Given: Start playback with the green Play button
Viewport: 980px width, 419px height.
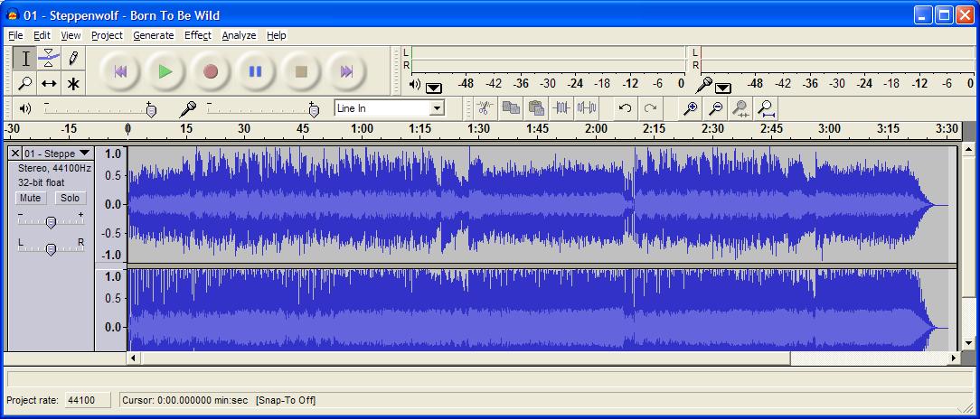Looking at the screenshot, I should click(x=165, y=71).
